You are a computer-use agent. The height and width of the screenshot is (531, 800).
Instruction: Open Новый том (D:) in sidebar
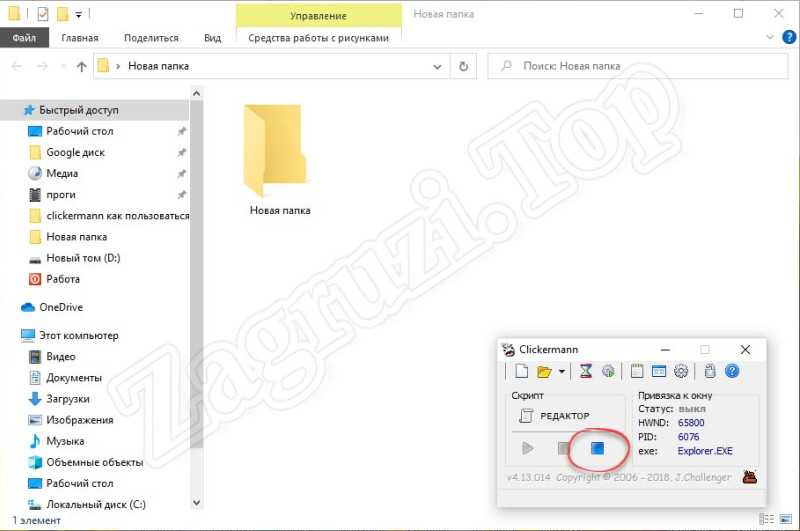pos(83,258)
